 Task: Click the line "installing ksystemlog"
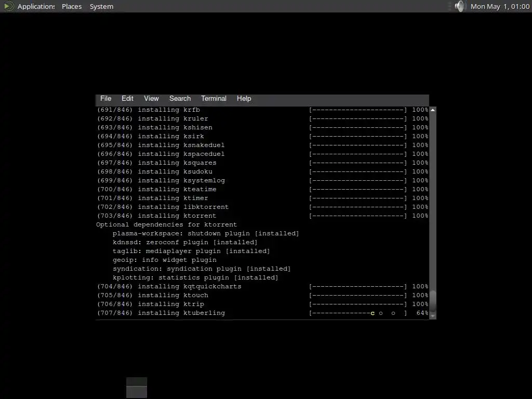(262, 180)
